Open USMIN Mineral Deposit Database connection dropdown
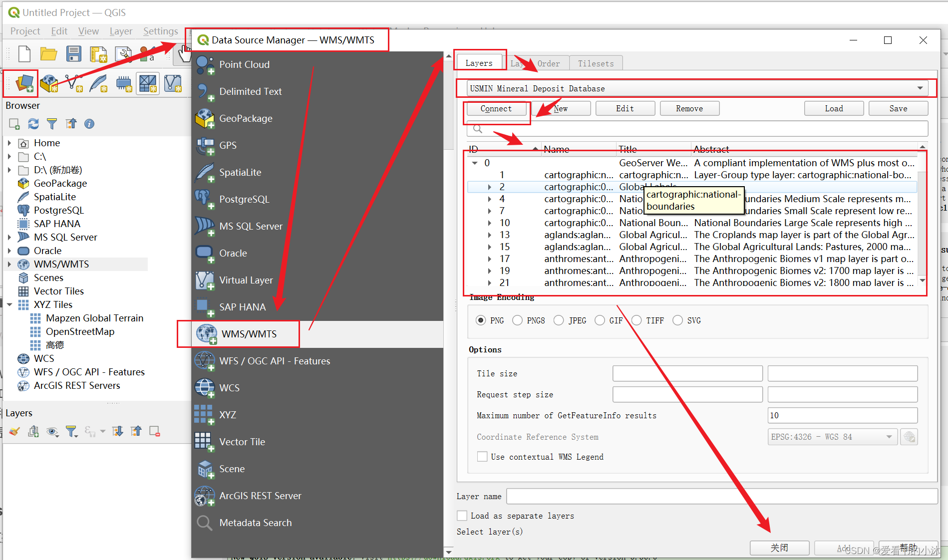Image resolution: width=948 pixels, height=560 pixels. coord(697,88)
